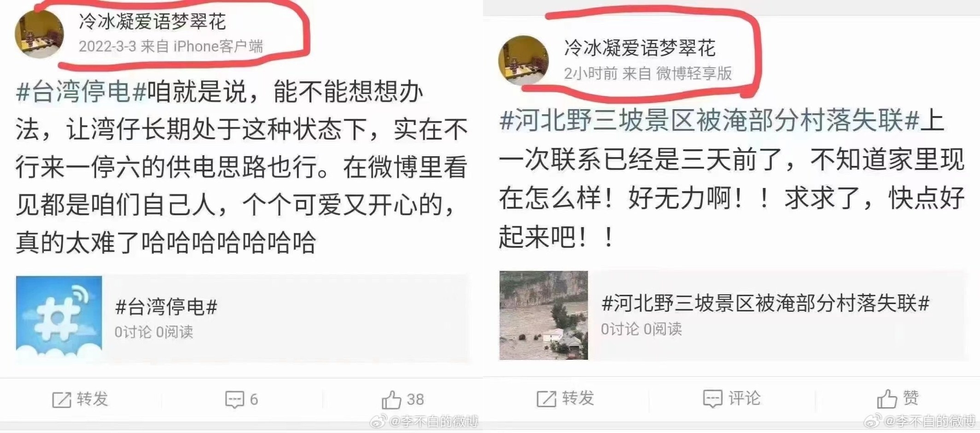This screenshot has height=433, width=980.
Task: View the flood photo thumbnail
Action: coord(544,315)
